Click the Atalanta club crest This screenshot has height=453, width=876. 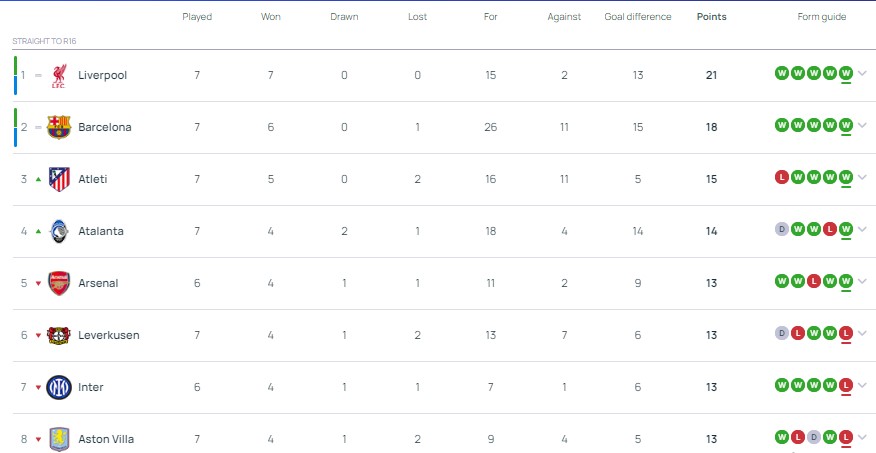(x=59, y=231)
